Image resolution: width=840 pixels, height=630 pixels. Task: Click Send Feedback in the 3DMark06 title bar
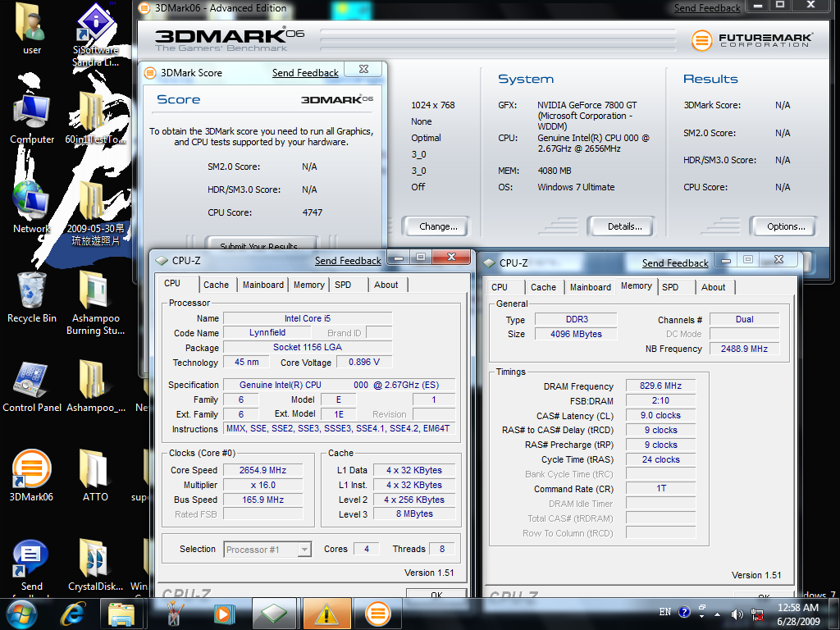pos(707,8)
